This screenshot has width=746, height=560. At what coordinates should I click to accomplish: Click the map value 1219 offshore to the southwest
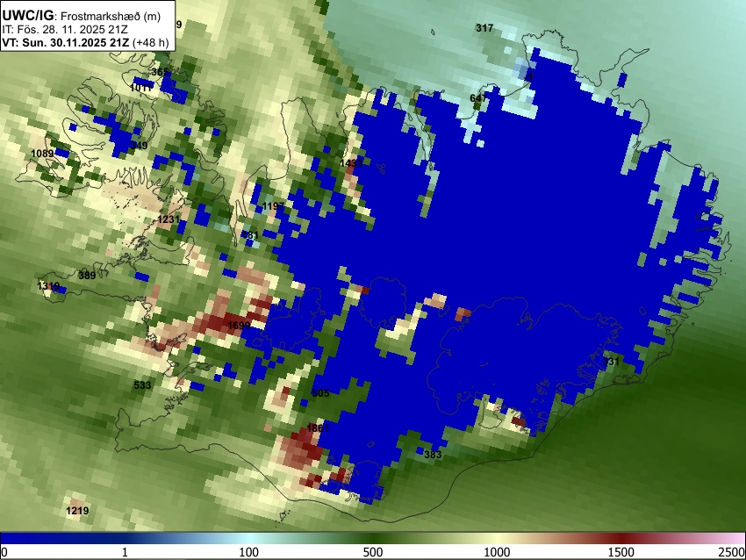coord(77,511)
